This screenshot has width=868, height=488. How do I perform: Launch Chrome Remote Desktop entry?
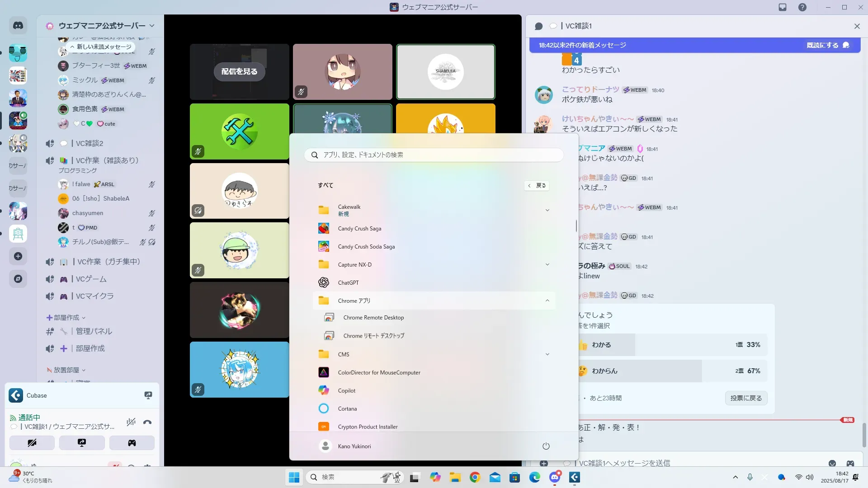click(373, 318)
